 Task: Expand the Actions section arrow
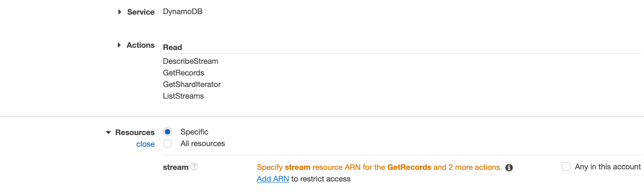119,45
